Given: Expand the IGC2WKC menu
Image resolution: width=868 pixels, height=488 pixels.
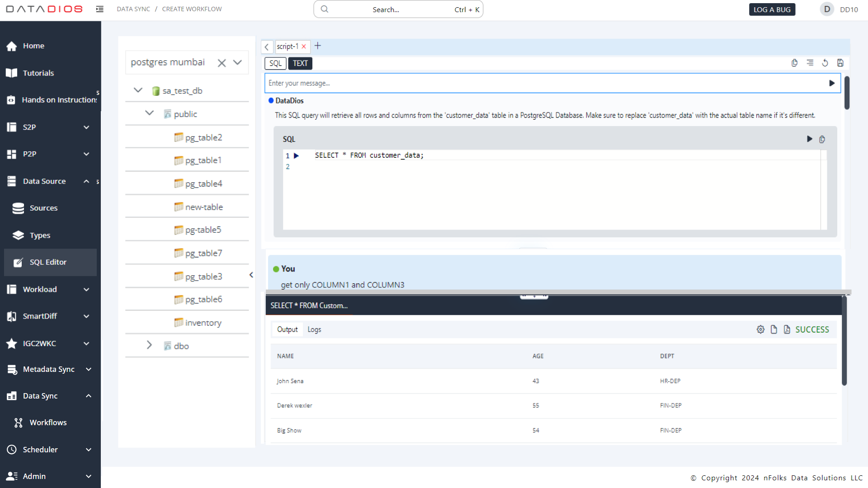Looking at the screenshot, I should (x=86, y=343).
